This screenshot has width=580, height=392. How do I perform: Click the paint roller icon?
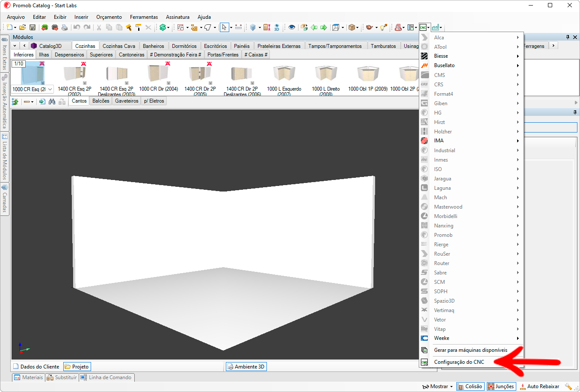(138, 27)
